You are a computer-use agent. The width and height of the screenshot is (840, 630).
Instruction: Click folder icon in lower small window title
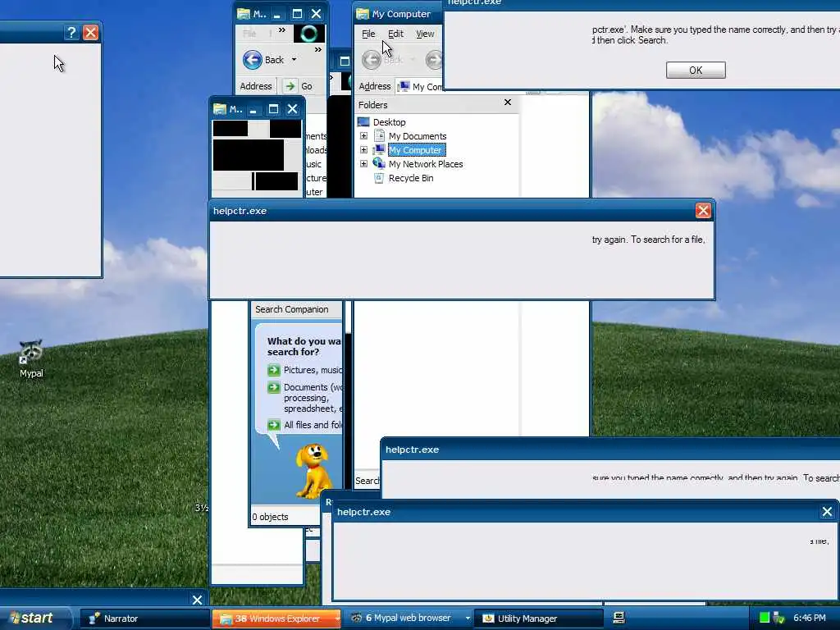pyautogui.click(x=220, y=109)
